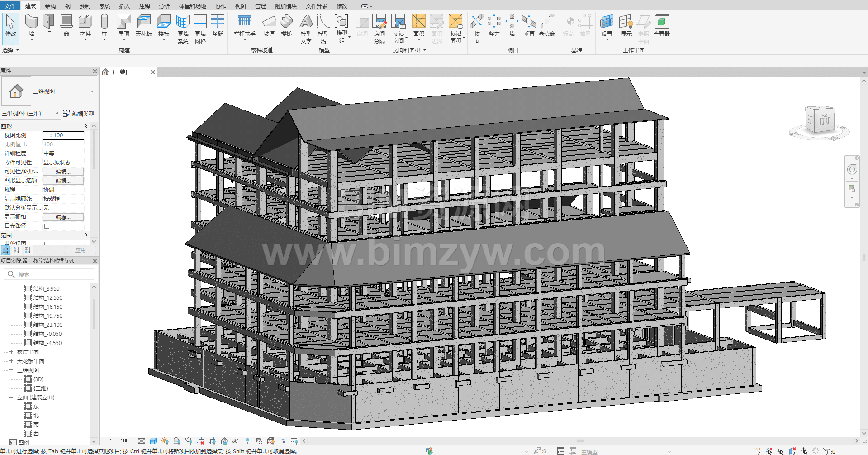Expand the Floor Plans (楼层平面) node

pos(11,352)
